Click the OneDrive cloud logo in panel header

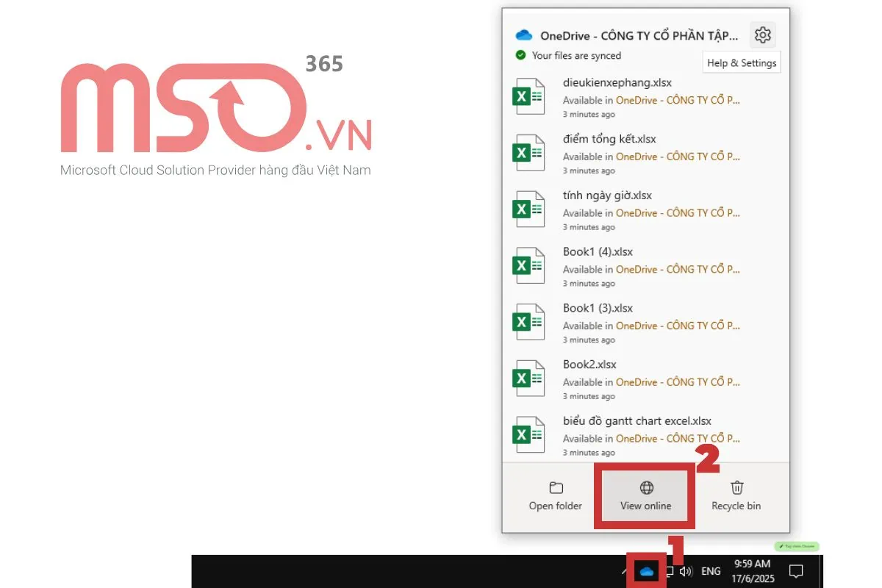tap(524, 35)
